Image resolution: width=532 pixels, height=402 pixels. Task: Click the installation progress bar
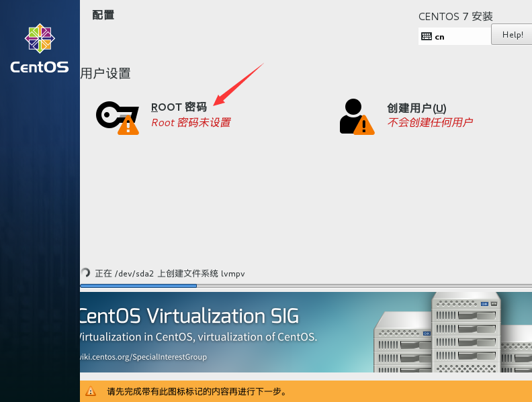point(306,286)
